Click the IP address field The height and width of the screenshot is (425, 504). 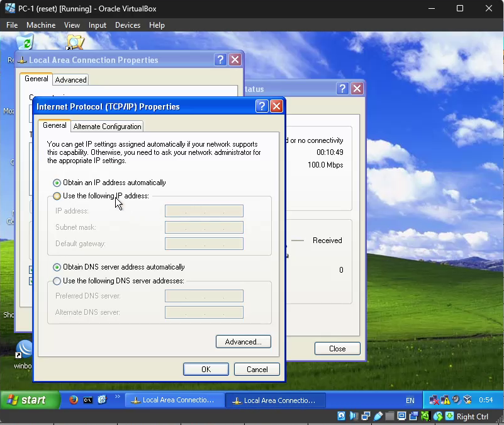(x=204, y=211)
